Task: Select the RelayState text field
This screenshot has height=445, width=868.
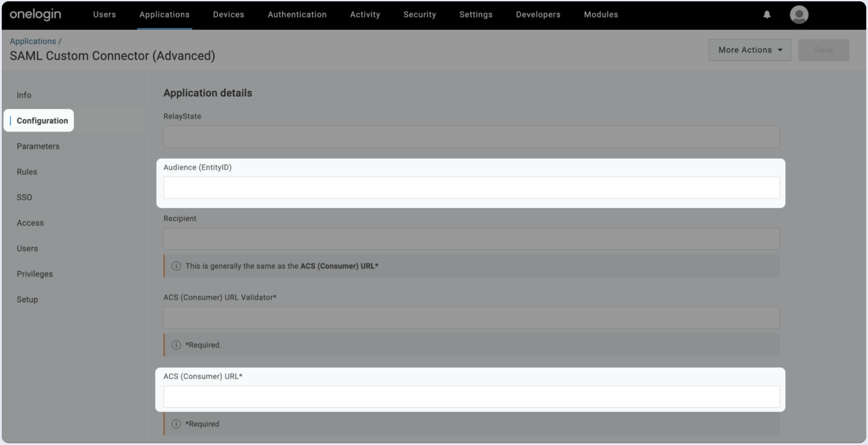Action: tap(471, 137)
